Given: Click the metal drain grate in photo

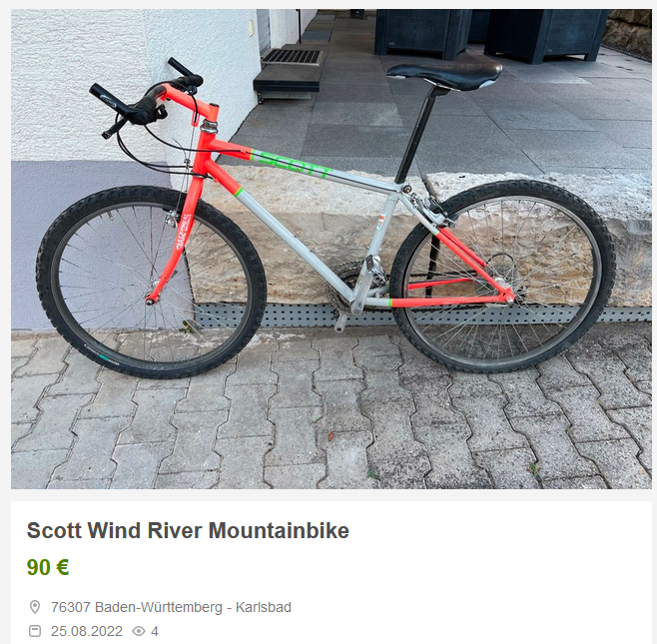Looking at the screenshot, I should pos(292,57).
